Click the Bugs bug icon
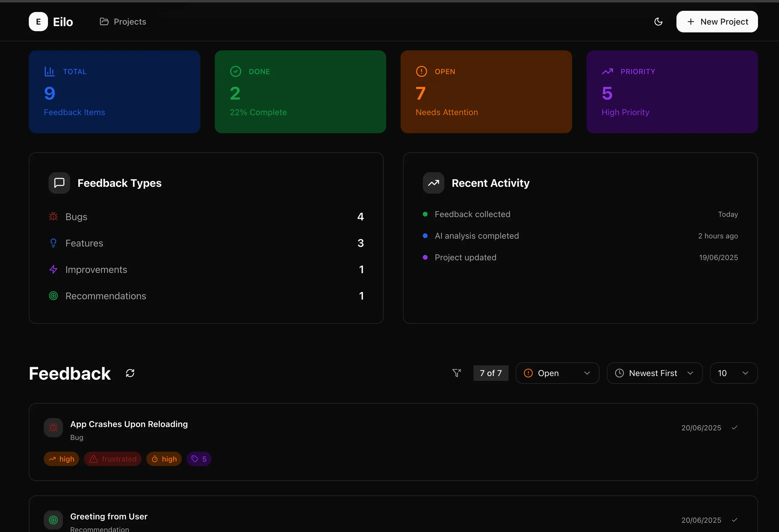This screenshot has width=779, height=532. click(53, 217)
